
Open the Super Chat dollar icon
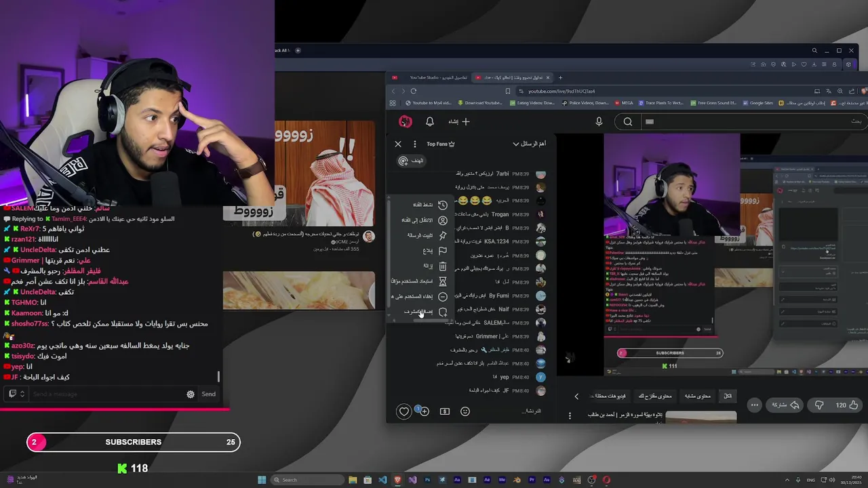pos(445,411)
